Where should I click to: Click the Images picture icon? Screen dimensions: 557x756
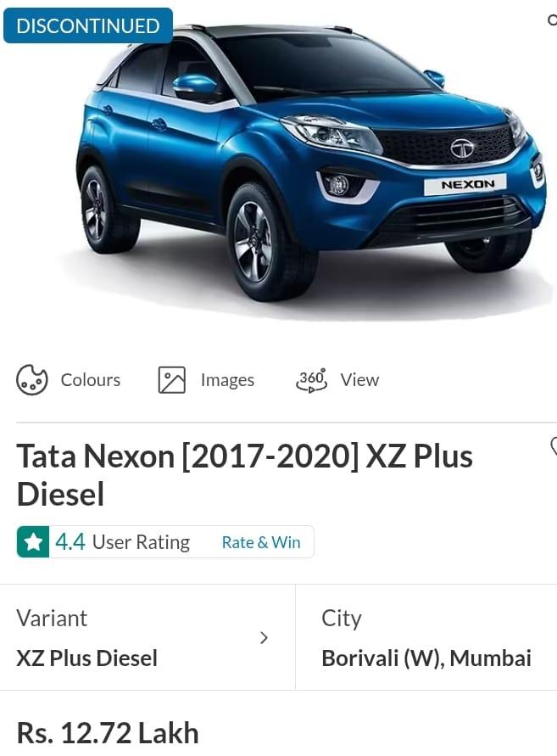(171, 380)
